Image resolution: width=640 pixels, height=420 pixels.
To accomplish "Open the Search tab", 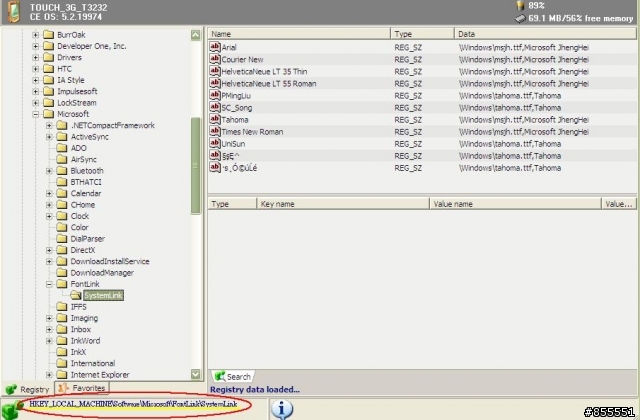I will point(233,376).
